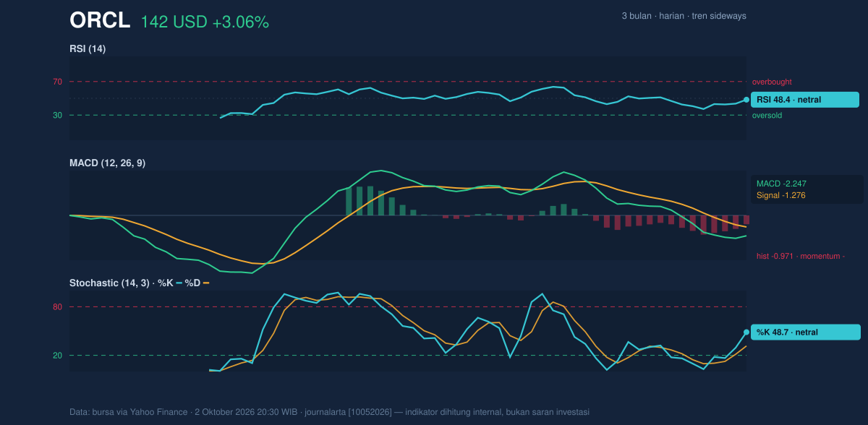Click the 70 level label on RSI axis

click(57, 82)
